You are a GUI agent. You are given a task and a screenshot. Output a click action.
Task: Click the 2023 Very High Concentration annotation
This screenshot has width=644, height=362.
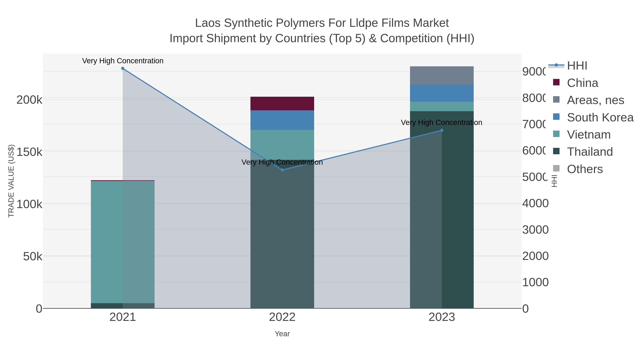(x=442, y=123)
